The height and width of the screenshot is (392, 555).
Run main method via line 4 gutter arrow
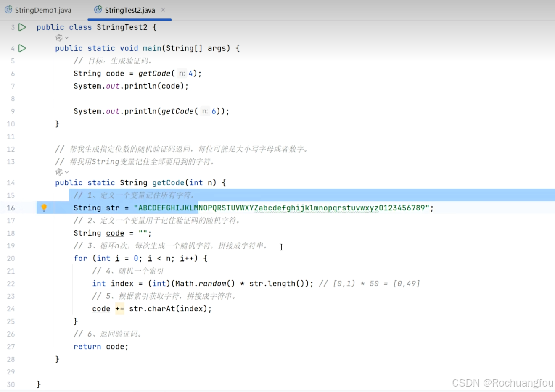click(x=22, y=48)
